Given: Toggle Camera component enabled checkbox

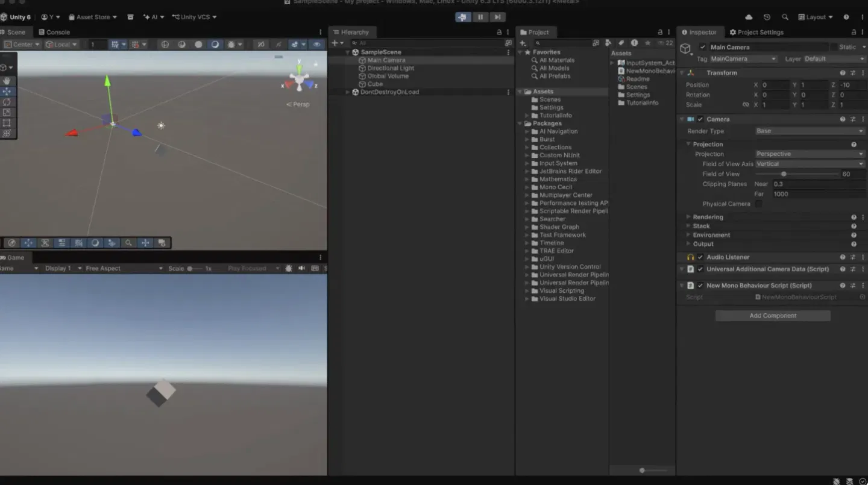Looking at the screenshot, I should (x=700, y=119).
